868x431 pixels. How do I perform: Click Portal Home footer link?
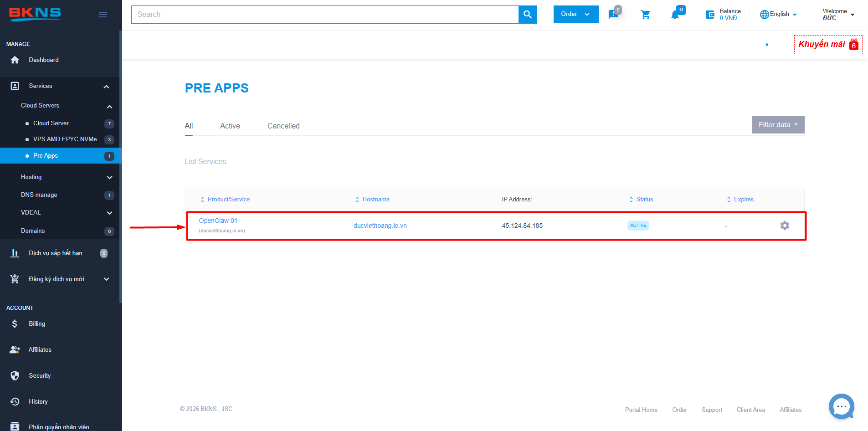[x=641, y=410]
